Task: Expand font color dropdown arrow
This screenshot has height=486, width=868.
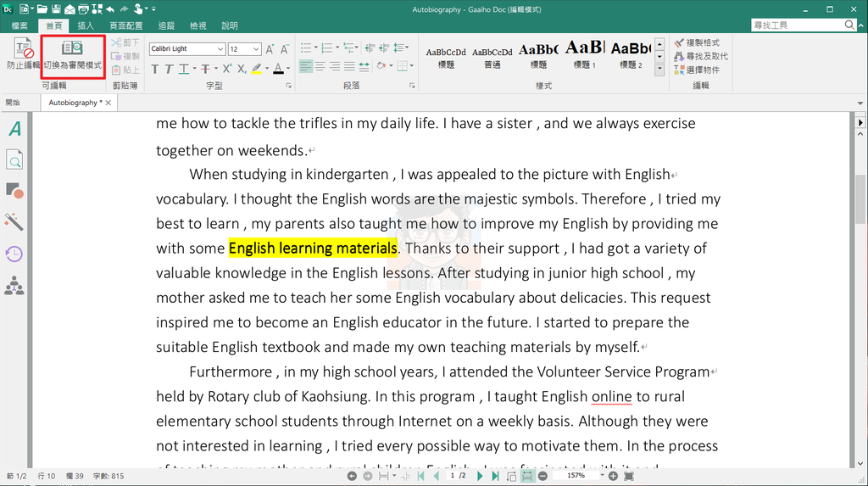Action: coord(288,69)
